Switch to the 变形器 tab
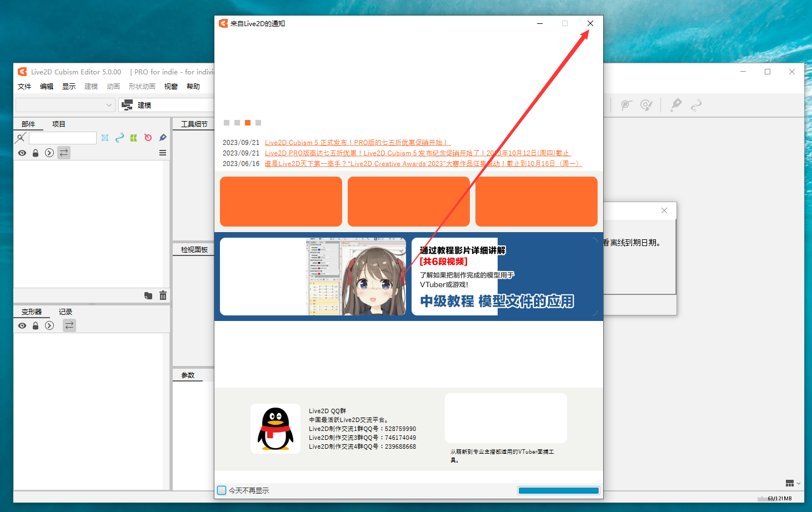The image size is (812, 512). click(32, 312)
